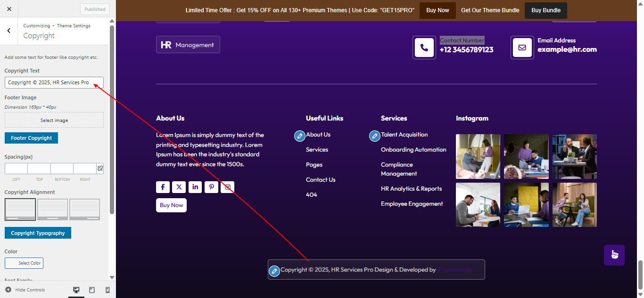The image size is (644, 298).
Task: Open the Select Color picker
Action: pos(24,263)
